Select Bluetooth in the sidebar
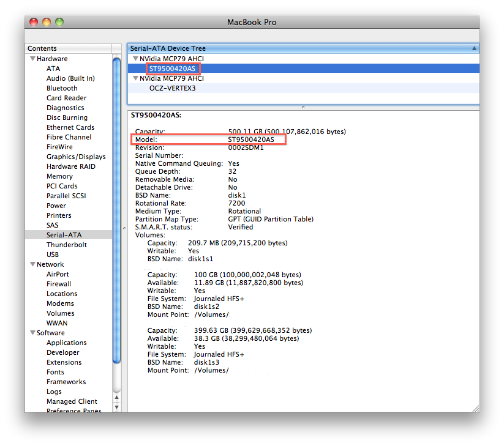Viewport: 504px width, 446px height. coord(62,88)
